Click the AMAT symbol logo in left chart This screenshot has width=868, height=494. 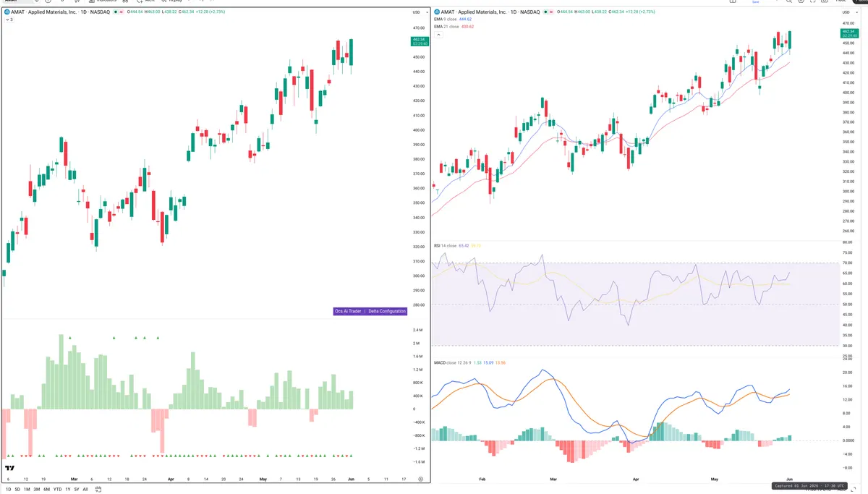7,12
